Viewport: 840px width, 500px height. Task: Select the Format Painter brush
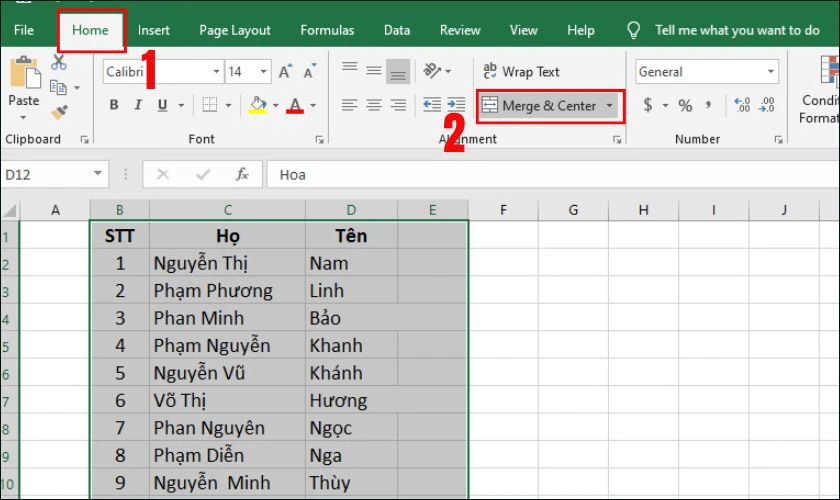pyautogui.click(x=59, y=111)
